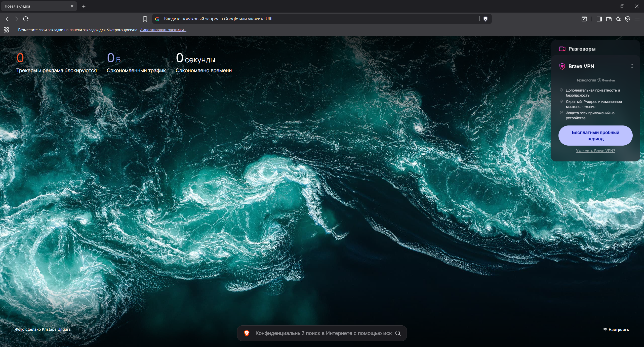
Task: Click Импортировать закладки link
Action: [x=163, y=30]
